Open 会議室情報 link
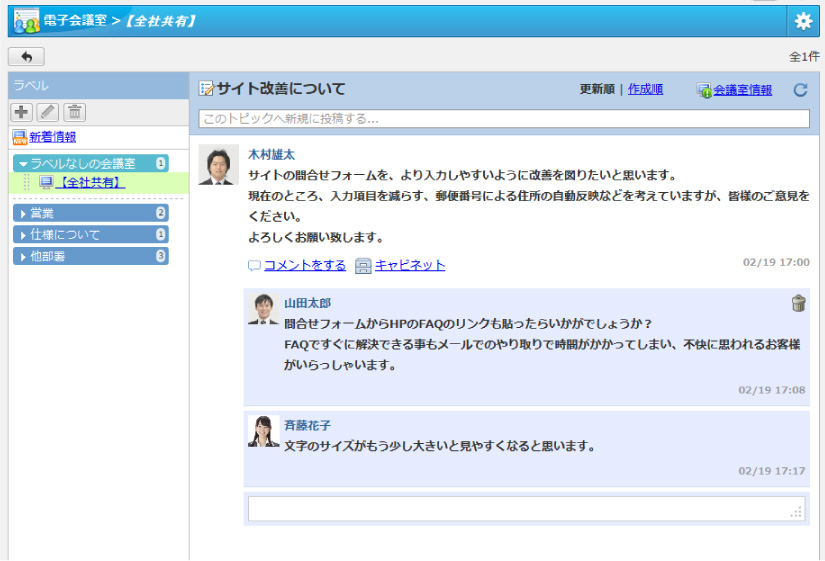 (x=742, y=90)
